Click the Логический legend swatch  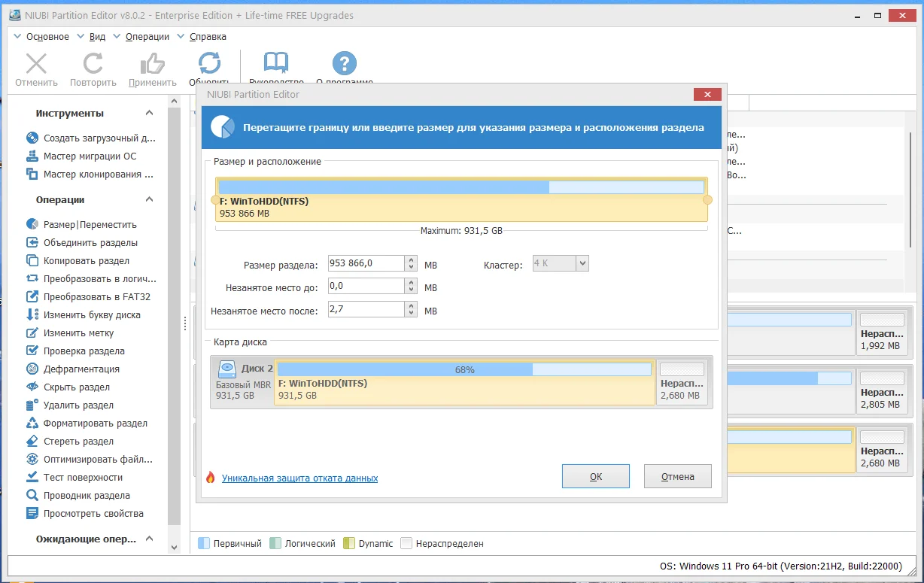coord(275,543)
